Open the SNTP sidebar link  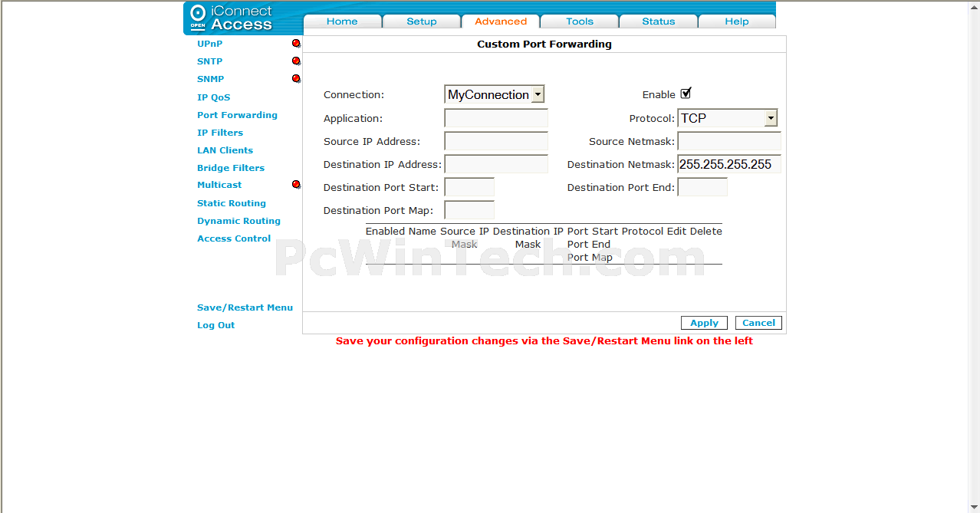click(x=209, y=61)
